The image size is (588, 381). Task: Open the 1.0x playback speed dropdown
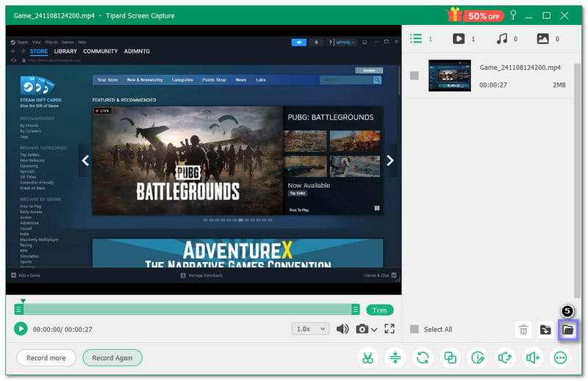click(x=310, y=329)
